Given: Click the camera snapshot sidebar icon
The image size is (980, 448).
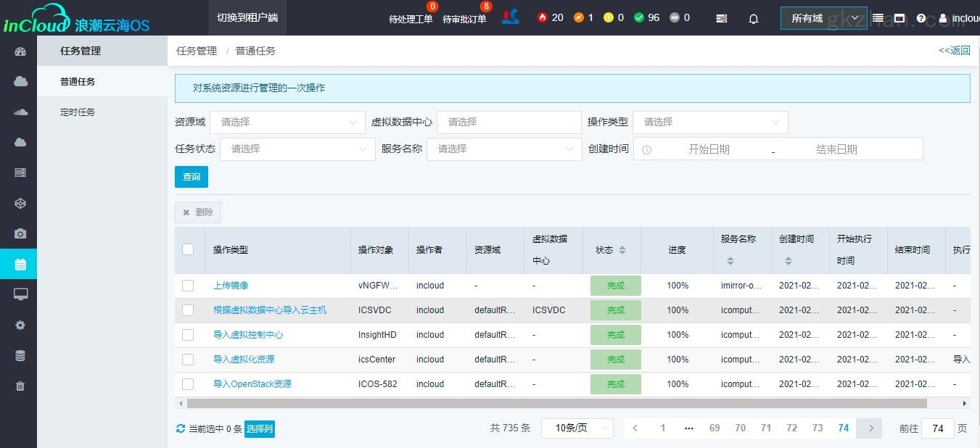Looking at the screenshot, I should click(x=20, y=234).
